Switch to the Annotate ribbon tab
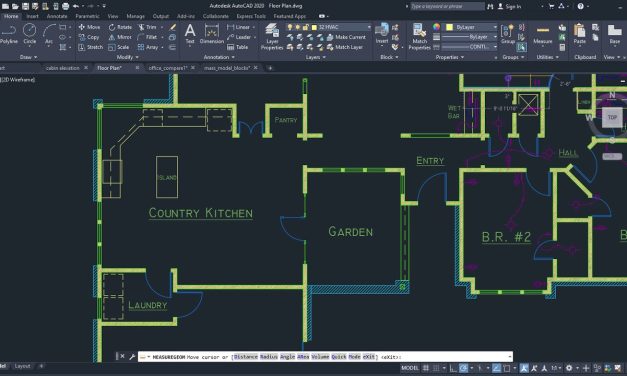This screenshot has width=627, height=376. (x=57, y=16)
